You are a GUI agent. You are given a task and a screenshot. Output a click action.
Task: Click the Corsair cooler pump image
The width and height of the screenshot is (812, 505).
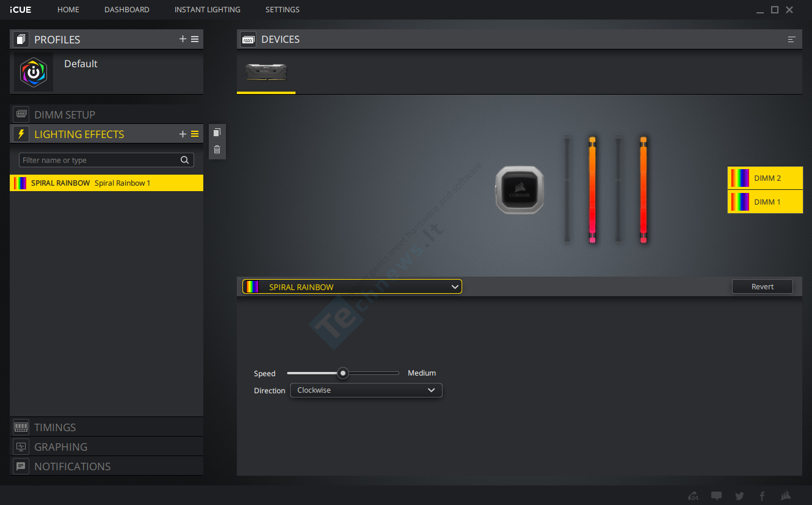519,190
